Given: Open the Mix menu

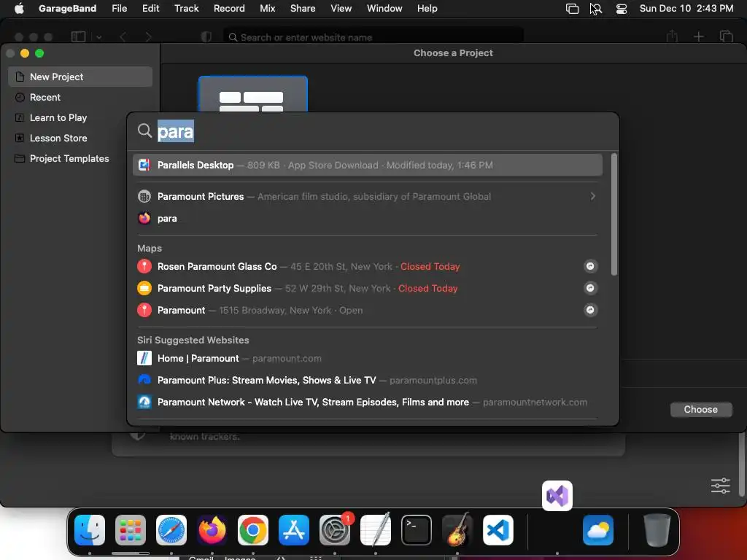Looking at the screenshot, I should point(267,8).
